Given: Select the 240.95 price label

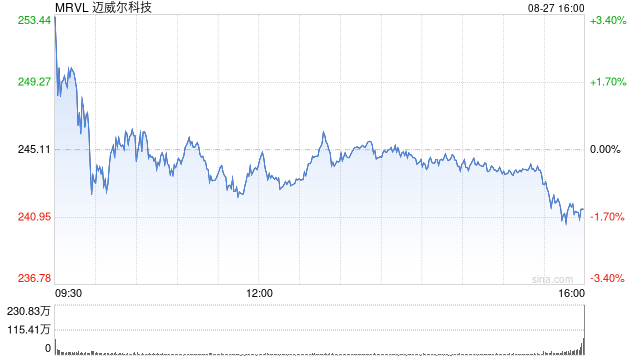Looking at the screenshot, I should point(34,217).
